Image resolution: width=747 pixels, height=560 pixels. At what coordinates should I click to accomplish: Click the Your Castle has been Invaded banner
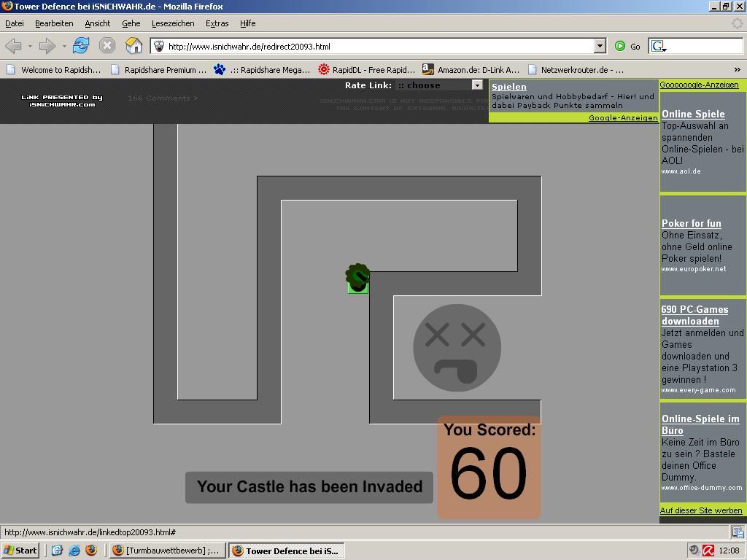309,486
